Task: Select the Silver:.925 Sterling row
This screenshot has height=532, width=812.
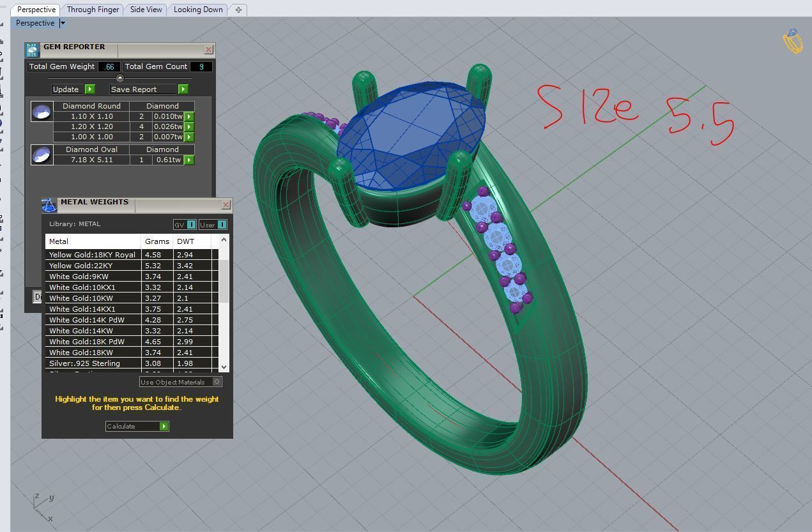Action: tap(132, 363)
